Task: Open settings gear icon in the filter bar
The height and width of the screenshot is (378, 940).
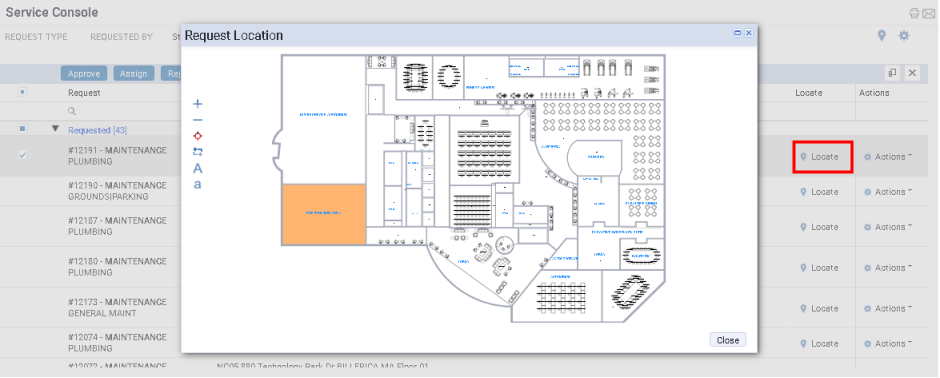Action: coord(903,36)
